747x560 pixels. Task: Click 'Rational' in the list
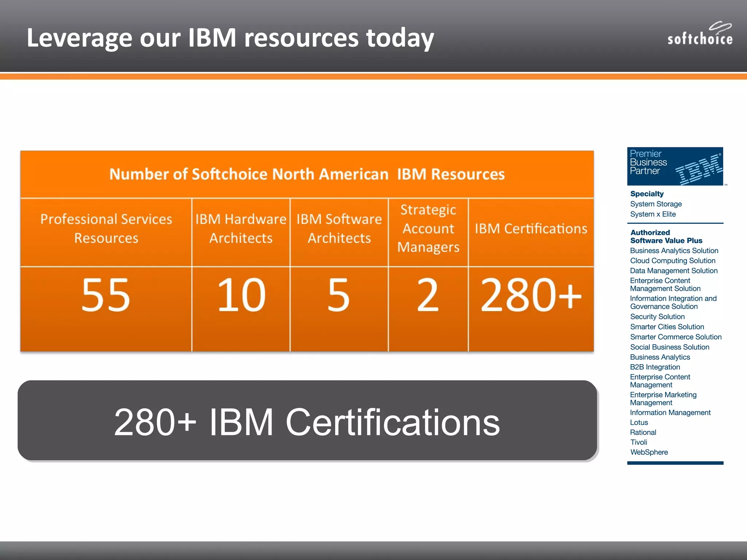643,432
